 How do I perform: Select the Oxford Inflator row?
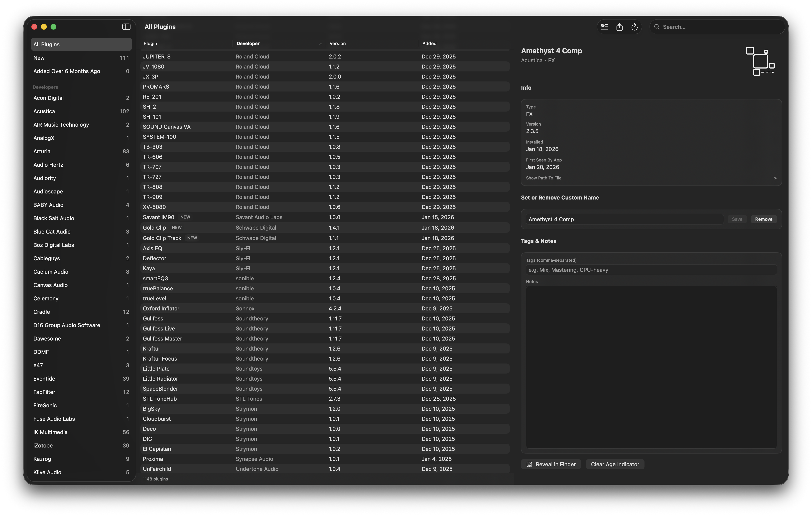click(325, 308)
